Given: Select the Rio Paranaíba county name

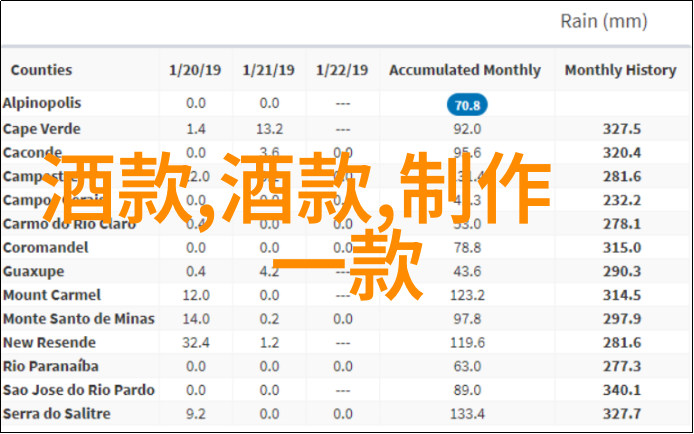Looking at the screenshot, I should click(x=51, y=366).
